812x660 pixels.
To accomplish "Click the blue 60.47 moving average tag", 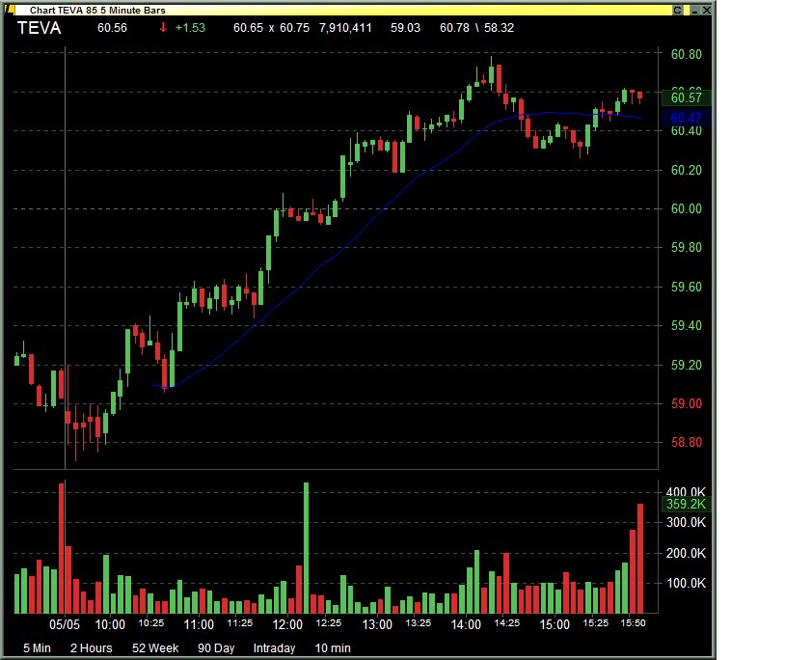I will pos(687,118).
